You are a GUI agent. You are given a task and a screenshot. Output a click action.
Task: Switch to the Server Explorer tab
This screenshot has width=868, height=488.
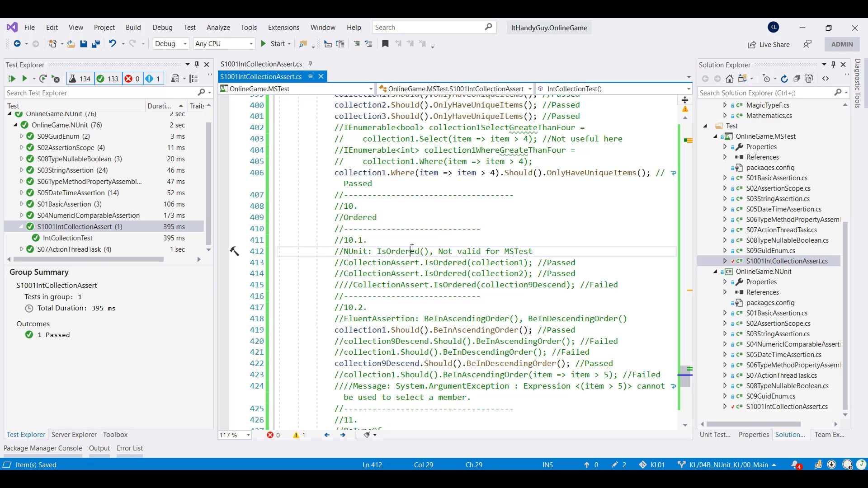click(74, 435)
